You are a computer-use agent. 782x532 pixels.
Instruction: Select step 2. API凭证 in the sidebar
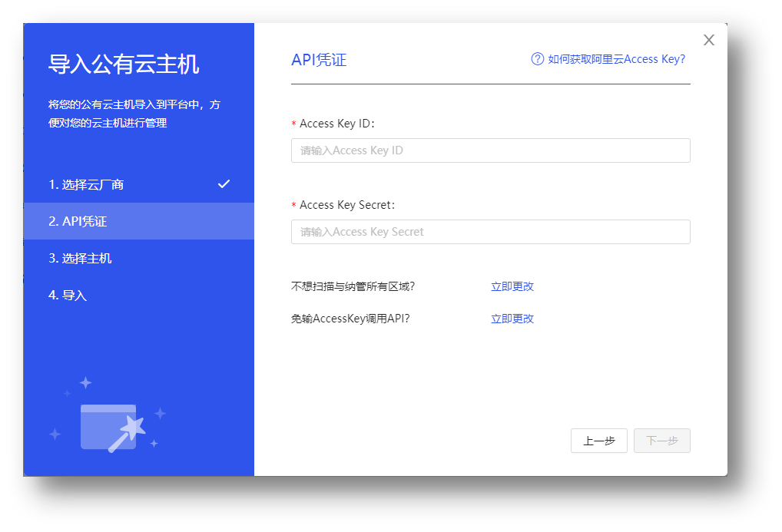(x=78, y=221)
